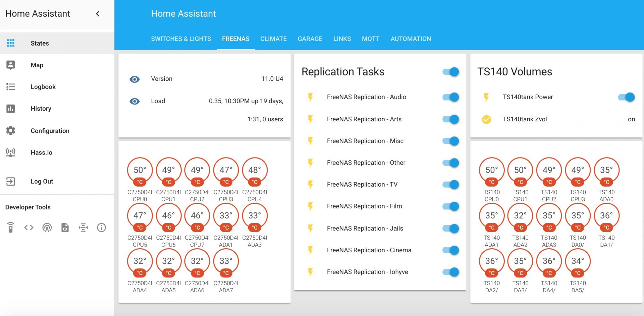Disable FreeNAS Replication - Audio switch
Image resolution: width=644 pixels, height=316 pixels.
click(x=450, y=97)
